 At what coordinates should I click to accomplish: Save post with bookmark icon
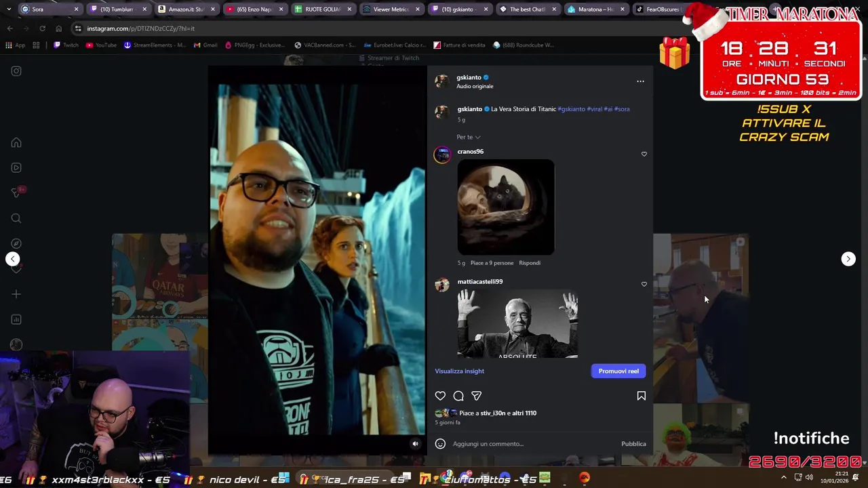click(641, 396)
